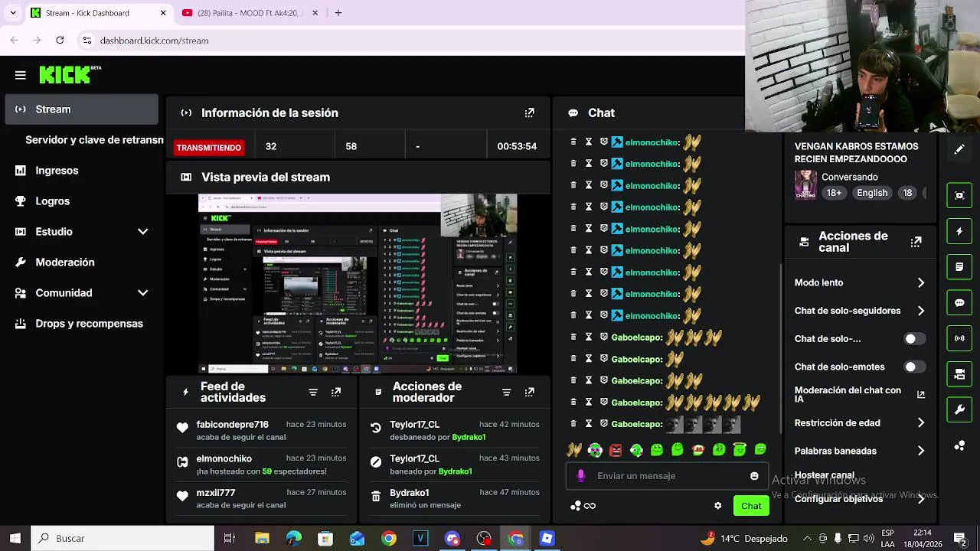
Task: Toggle the Chat de solo-emotes switch
Action: [914, 367]
